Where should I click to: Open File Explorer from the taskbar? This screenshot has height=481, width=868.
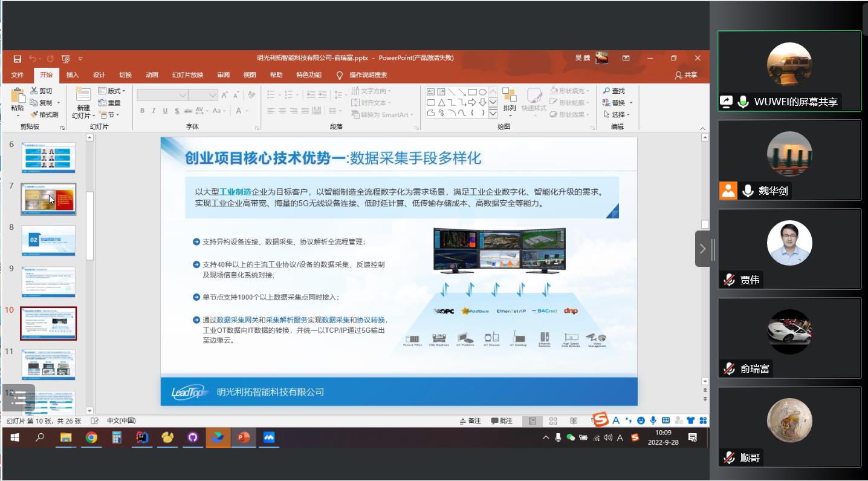66,437
